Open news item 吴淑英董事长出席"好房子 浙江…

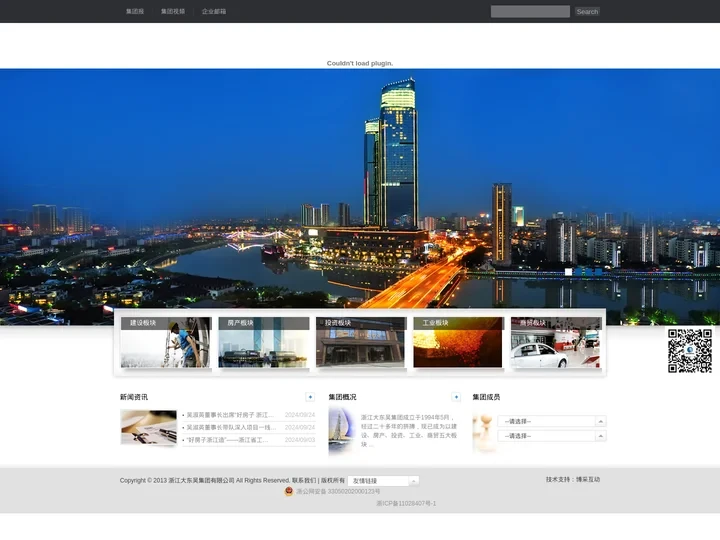[230, 415]
